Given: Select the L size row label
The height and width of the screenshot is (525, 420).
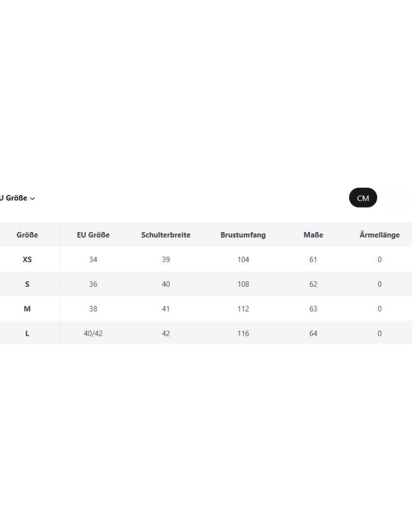Looking at the screenshot, I should [x=27, y=333].
